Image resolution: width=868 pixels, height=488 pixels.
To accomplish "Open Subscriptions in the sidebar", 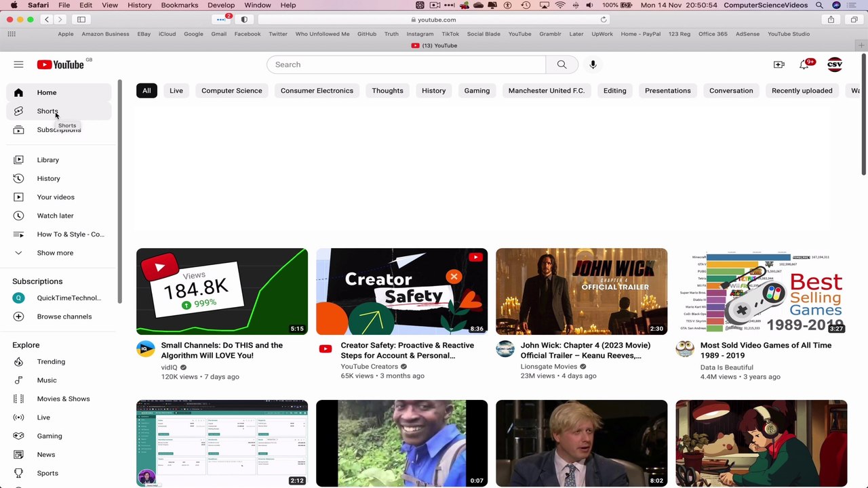I will click(x=58, y=129).
